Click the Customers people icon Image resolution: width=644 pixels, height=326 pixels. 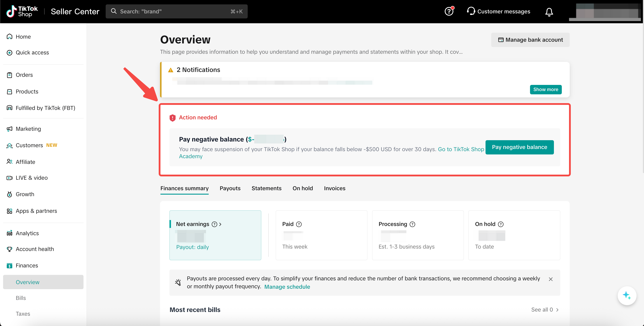click(9, 146)
